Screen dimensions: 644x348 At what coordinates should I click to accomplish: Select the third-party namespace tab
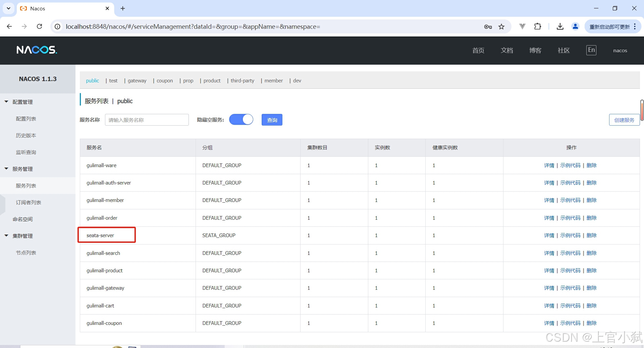pyautogui.click(x=243, y=81)
